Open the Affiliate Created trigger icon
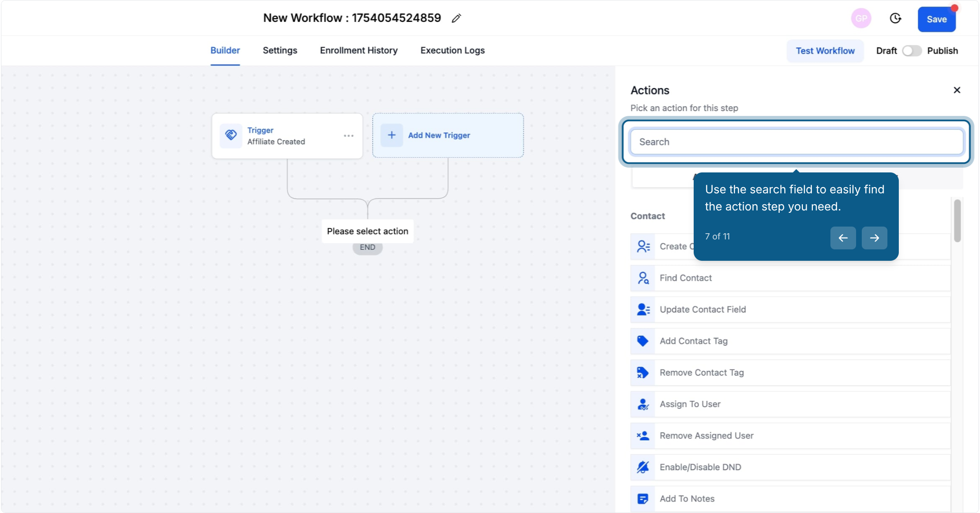The height and width of the screenshot is (513, 980). point(231,135)
